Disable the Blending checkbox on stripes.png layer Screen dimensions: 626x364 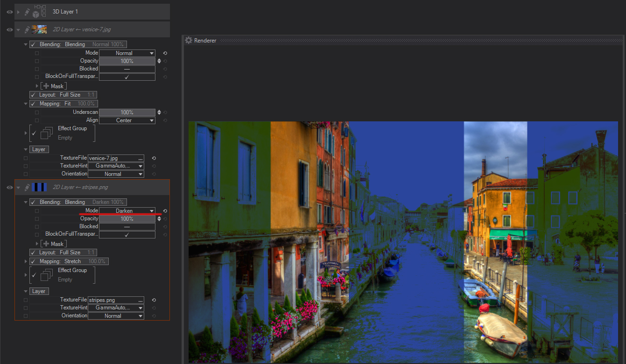tap(33, 202)
